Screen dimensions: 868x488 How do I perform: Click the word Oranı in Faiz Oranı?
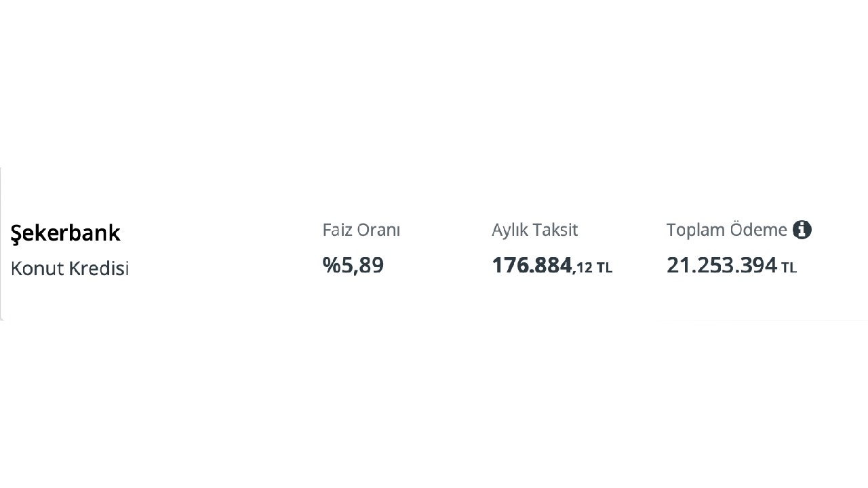[379, 230]
